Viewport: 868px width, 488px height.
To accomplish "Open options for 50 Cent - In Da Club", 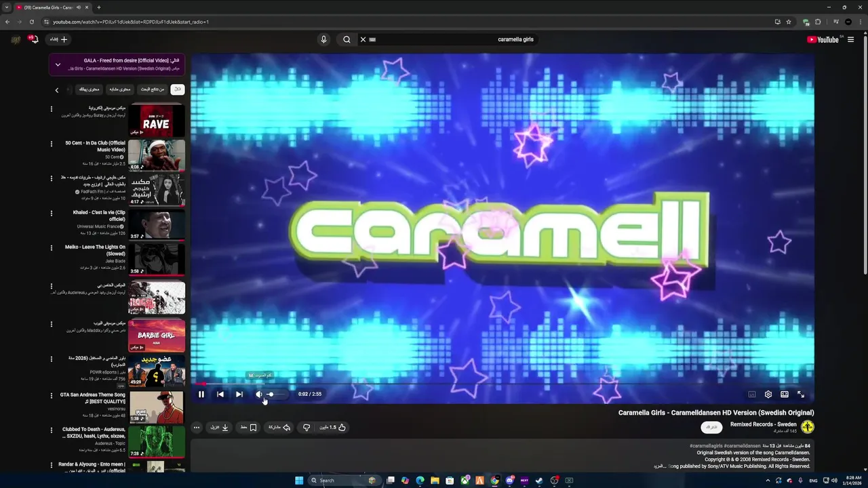I will pos(52,144).
